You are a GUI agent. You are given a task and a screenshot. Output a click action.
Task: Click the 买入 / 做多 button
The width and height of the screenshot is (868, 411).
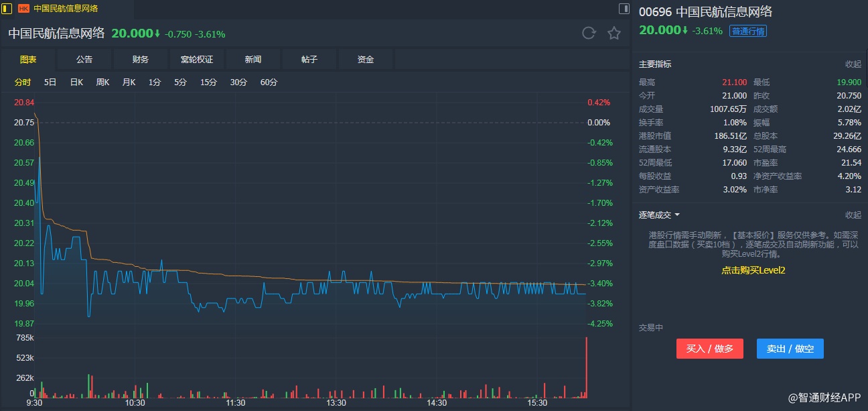pyautogui.click(x=710, y=349)
